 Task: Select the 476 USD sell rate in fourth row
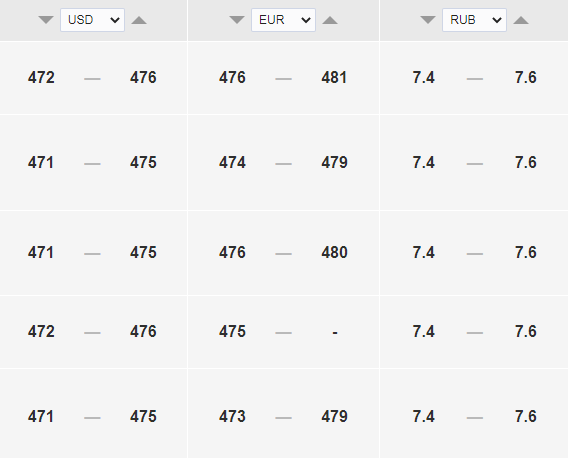pos(143,332)
